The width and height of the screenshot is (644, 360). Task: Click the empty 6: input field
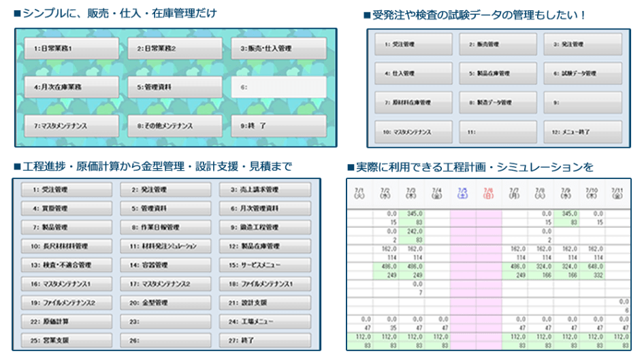click(278, 87)
